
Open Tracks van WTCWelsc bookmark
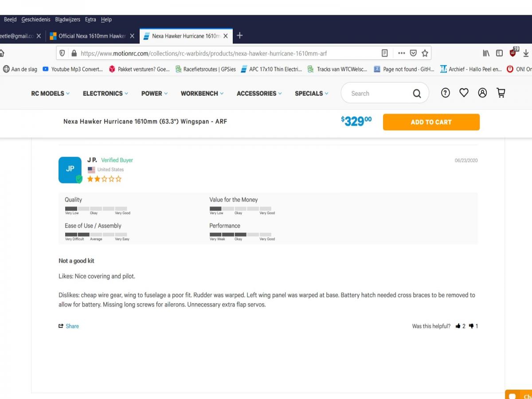point(337,69)
